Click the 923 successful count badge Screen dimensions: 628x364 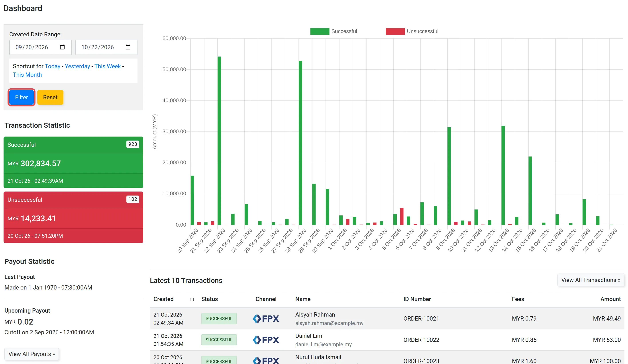pos(133,144)
